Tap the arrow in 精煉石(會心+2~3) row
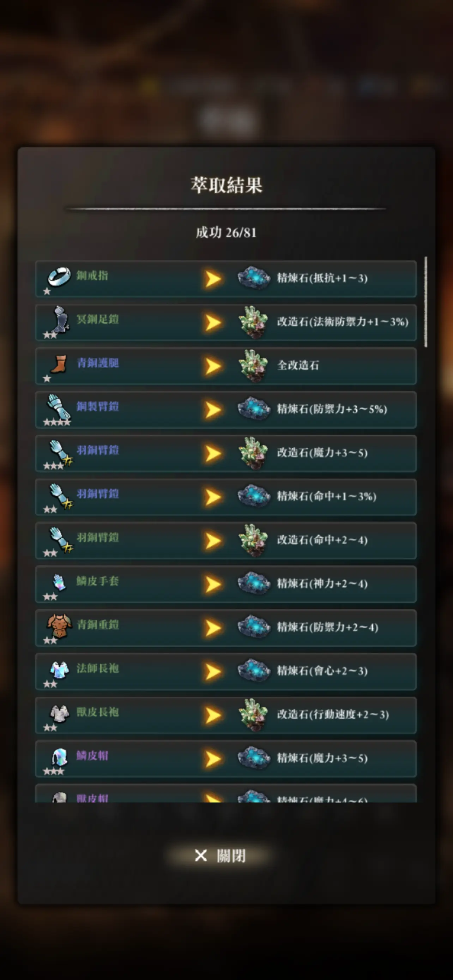The image size is (453, 980). (x=213, y=671)
